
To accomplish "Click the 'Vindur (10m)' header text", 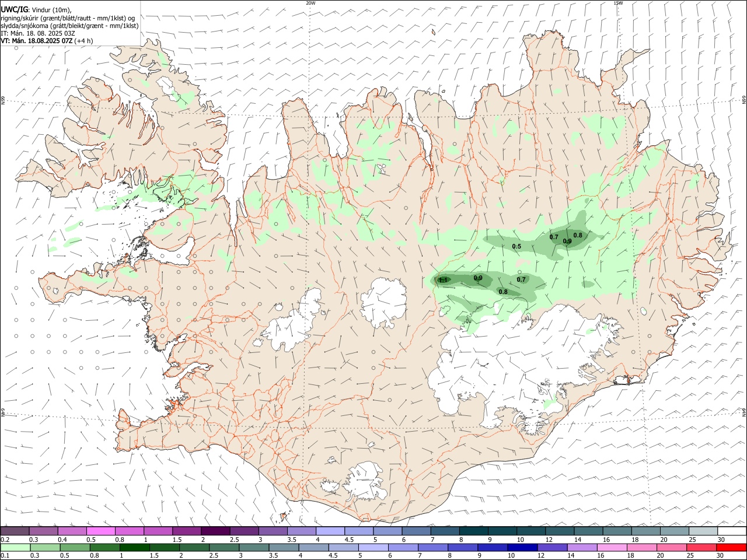I will [x=51, y=10].
